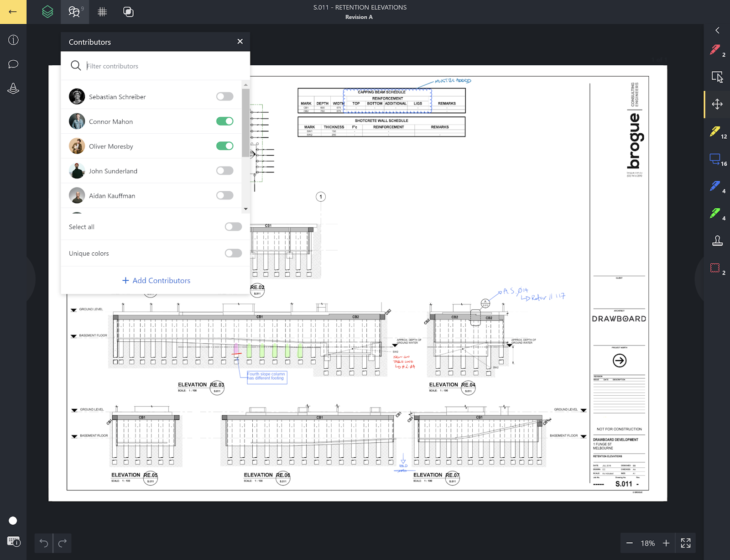Open the Layers panel

pos(47,12)
